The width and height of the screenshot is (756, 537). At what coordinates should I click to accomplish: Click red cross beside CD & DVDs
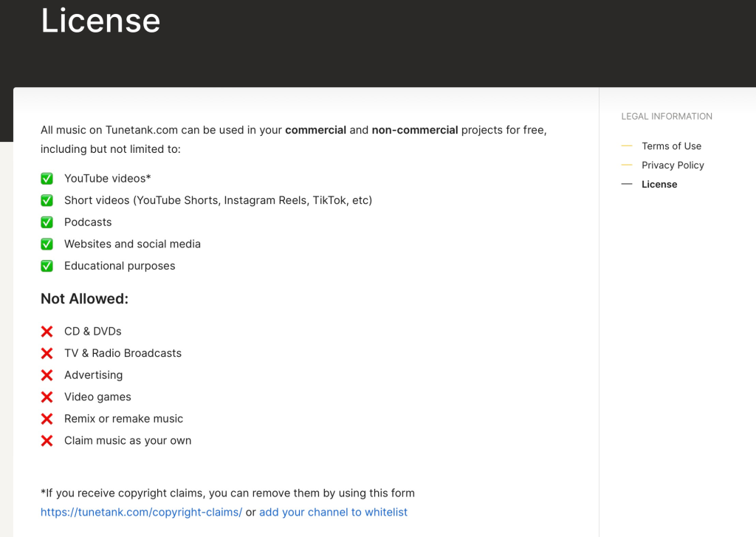tap(47, 332)
